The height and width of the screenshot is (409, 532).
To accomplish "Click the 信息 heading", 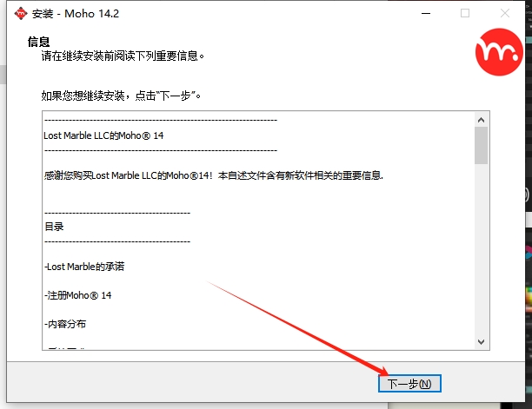I will 38,42.
